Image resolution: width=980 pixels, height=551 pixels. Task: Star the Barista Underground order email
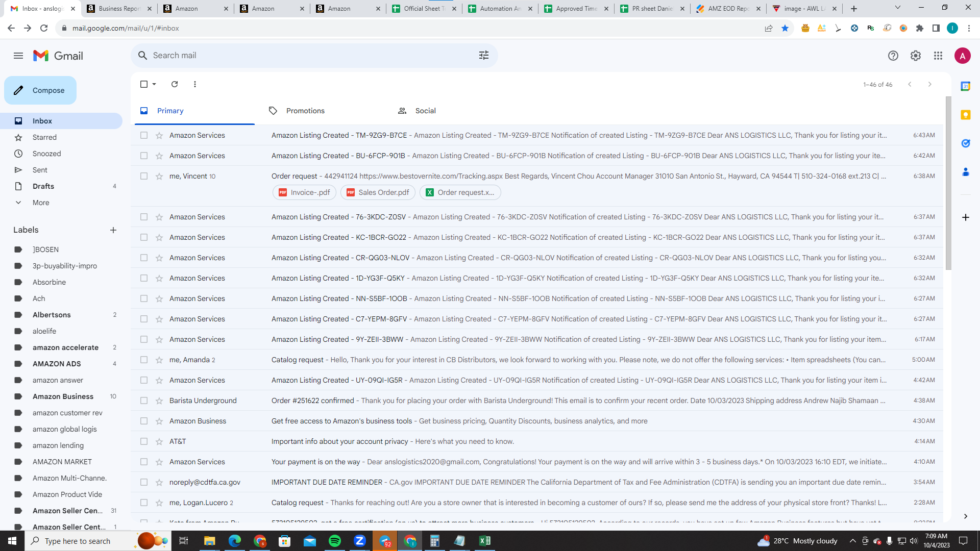click(x=159, y=400)
